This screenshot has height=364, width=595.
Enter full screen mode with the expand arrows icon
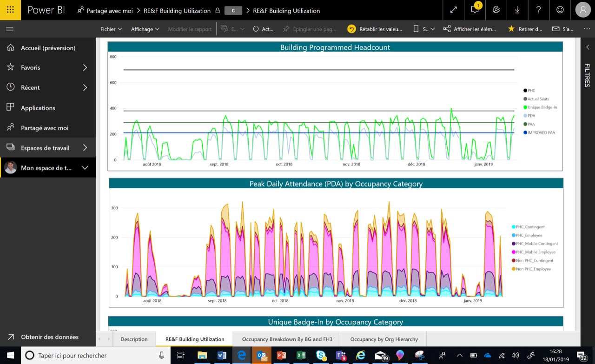[453, 10]
